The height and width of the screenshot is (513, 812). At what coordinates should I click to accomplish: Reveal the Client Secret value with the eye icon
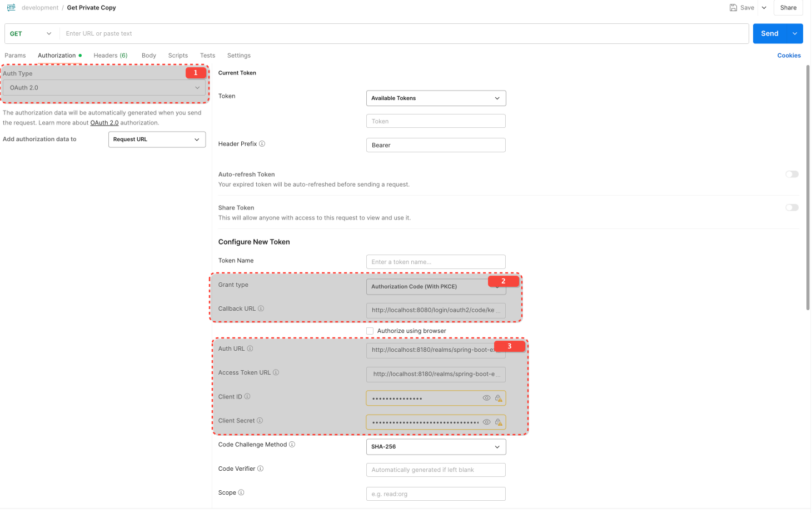point(486,422)
